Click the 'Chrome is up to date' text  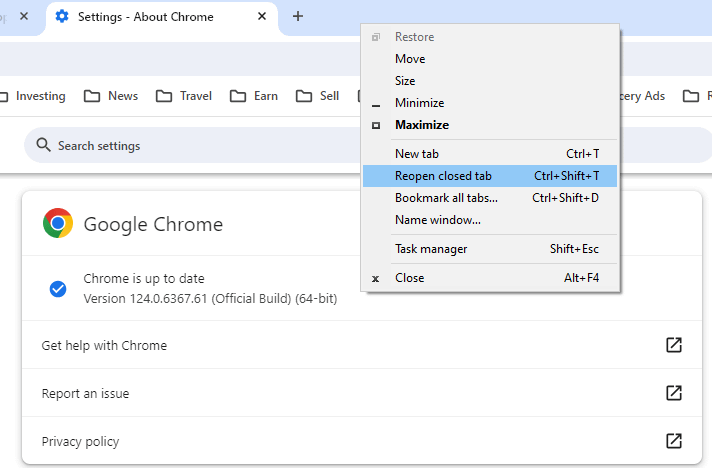tap(144, 278)
